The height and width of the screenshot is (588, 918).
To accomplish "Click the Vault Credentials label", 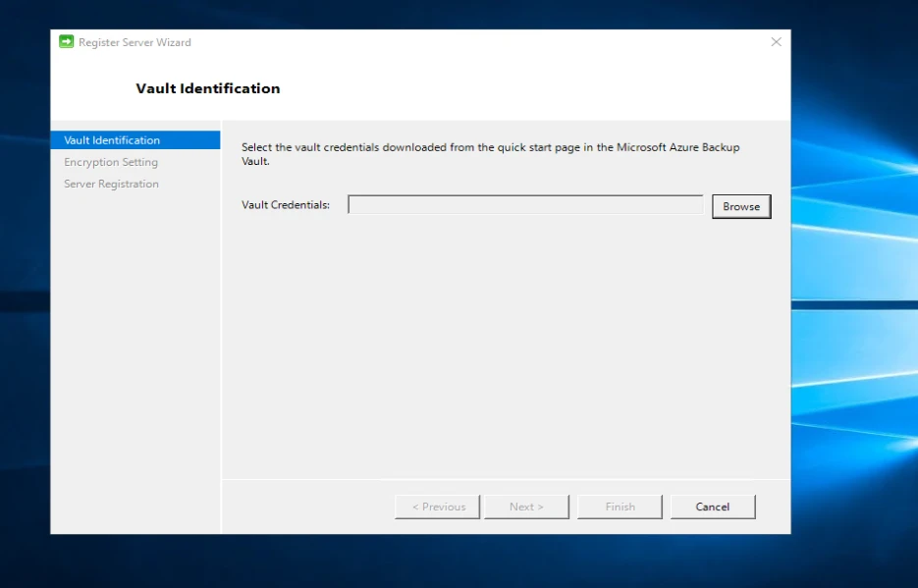I will coord(286,205).
